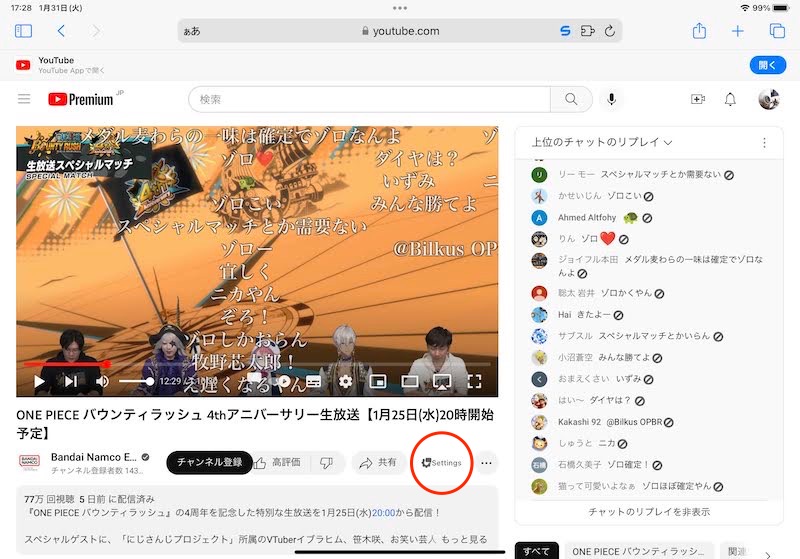Viewport: 800px width, 559px height.
Task: Enter fullscreen mode in the player
Action: [475, 381]
